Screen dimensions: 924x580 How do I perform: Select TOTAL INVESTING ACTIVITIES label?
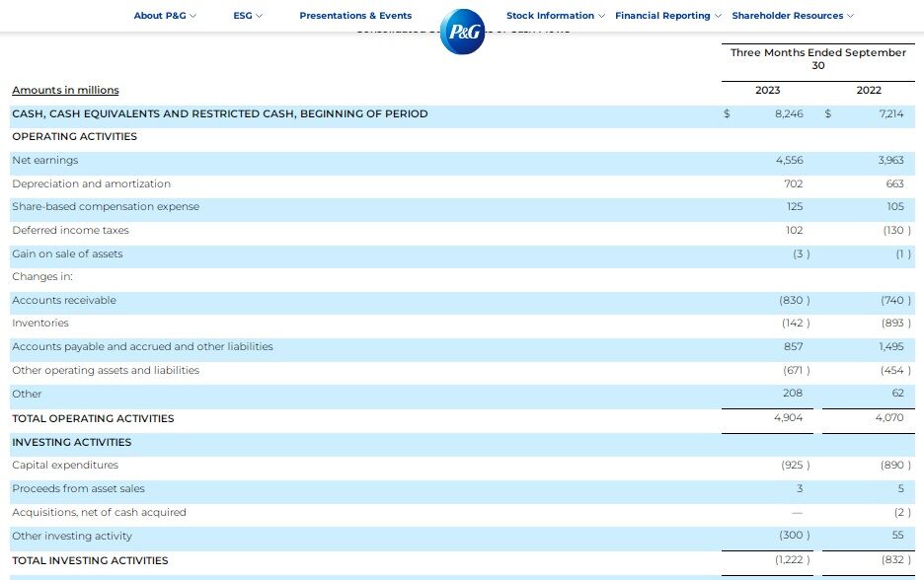(x=90, y=560)
